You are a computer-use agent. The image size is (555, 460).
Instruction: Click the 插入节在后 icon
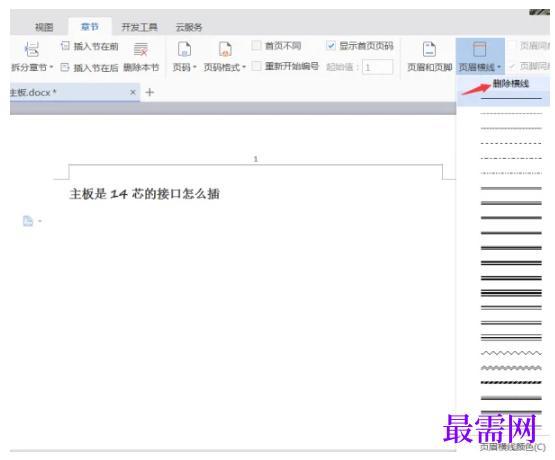[65, 67]
